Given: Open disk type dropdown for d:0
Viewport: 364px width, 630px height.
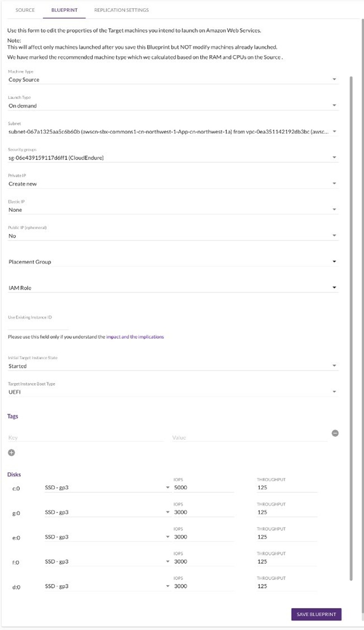Looking at the screenshot, I should coord(107,586).
